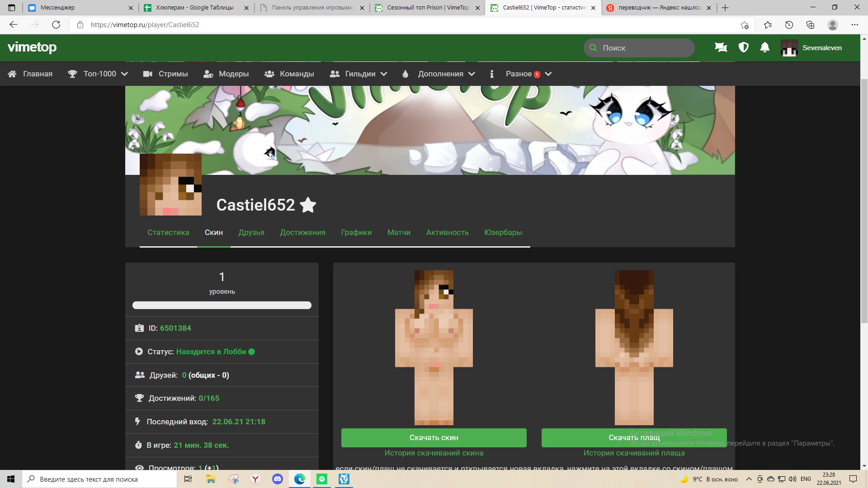The width and height of the screenshot is (868, 488).
Task: Open История скачиваний скина link
Action: [x=434, y=453]
